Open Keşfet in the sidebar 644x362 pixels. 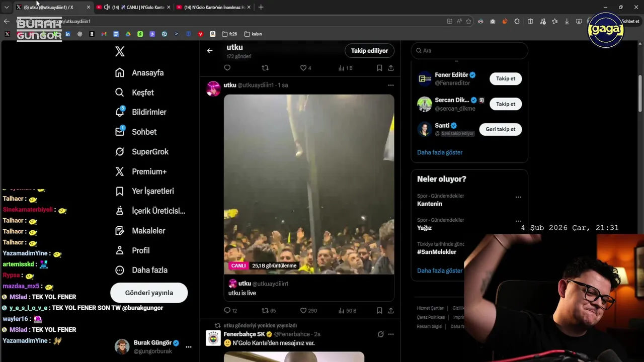pos(134,93)
